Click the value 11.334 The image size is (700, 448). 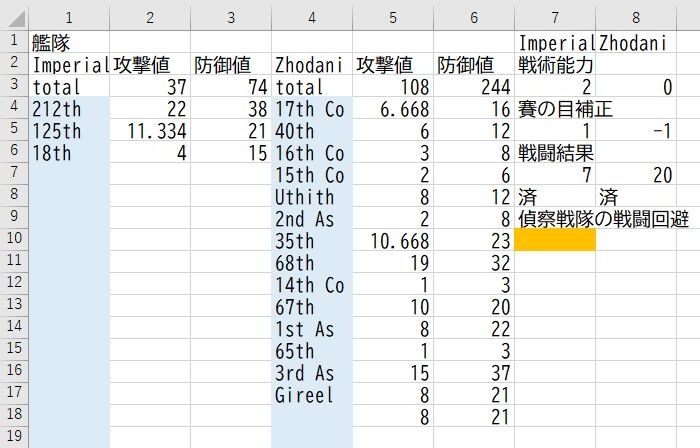tap(150, 130)
